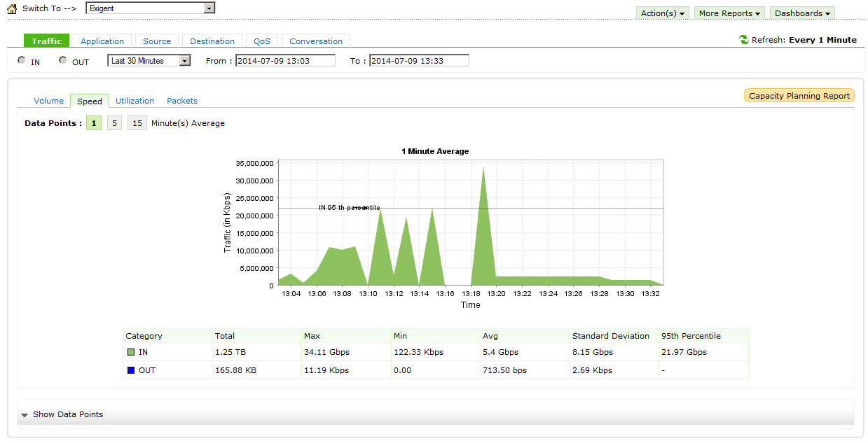Click the From date input field
The image size is (868, 443).
285,61
